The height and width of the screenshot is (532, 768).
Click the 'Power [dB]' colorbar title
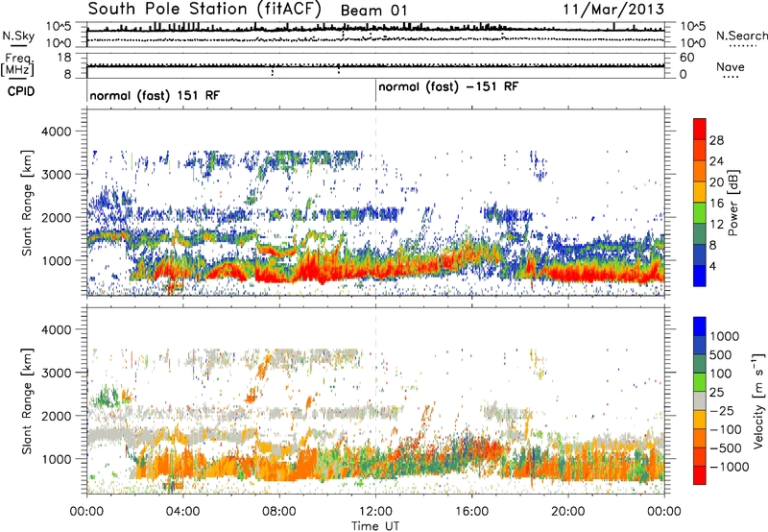tap(733, 203)
